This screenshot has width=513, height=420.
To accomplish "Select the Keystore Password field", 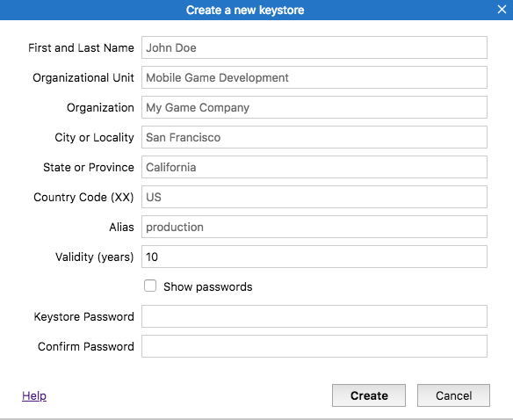I will coord(314,316).
